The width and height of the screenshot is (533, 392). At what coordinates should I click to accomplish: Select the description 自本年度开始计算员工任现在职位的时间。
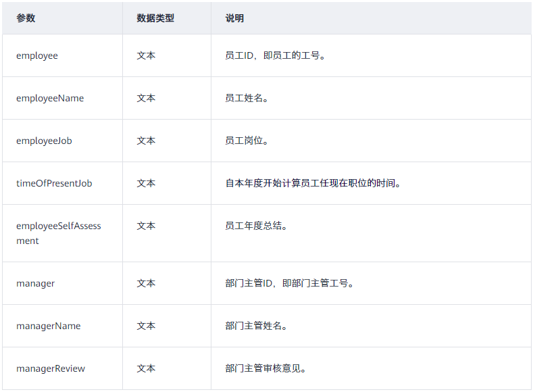[x=313, y=183]
